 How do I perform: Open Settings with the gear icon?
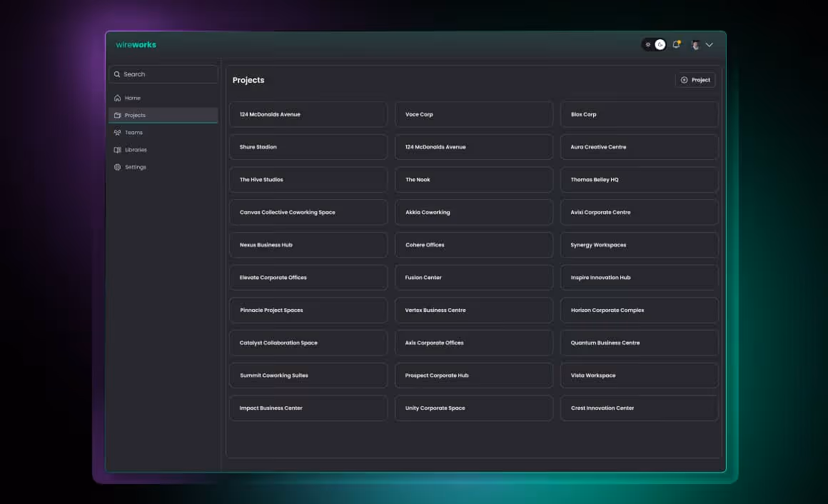(118, 166)
